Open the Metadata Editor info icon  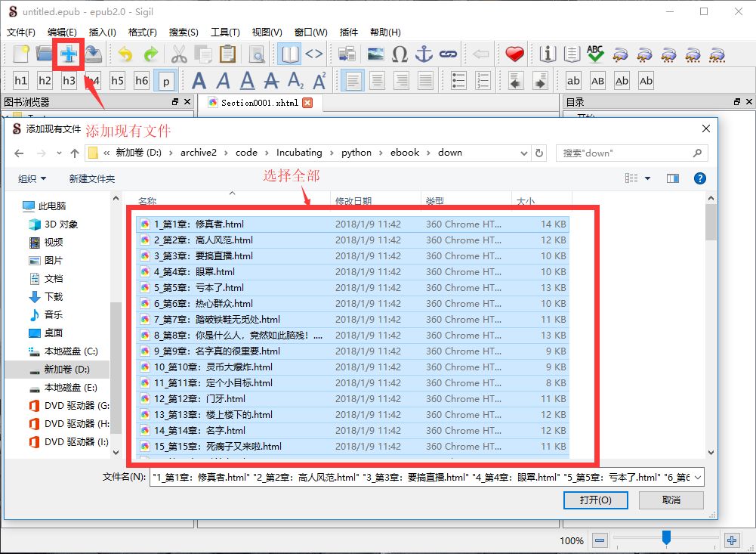(548, 54)
